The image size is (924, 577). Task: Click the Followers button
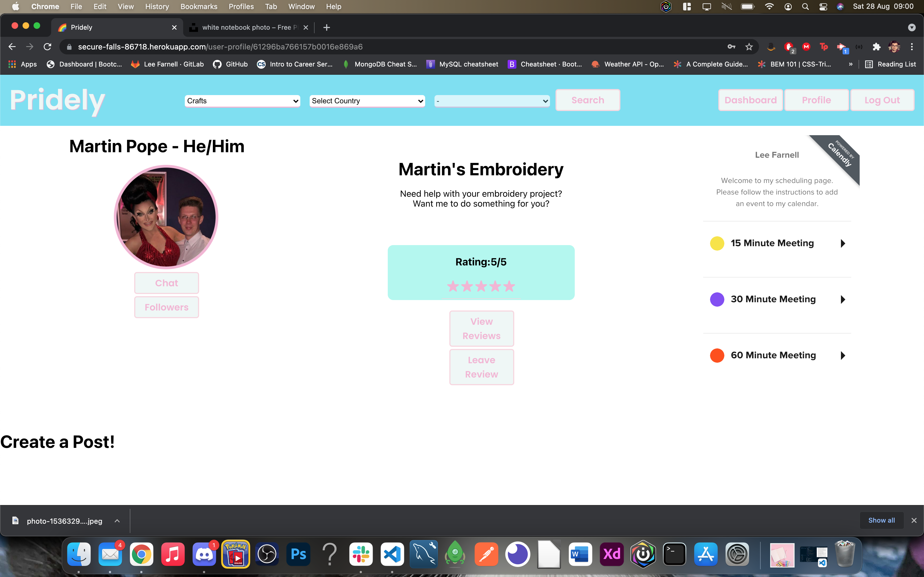(166, 307)
